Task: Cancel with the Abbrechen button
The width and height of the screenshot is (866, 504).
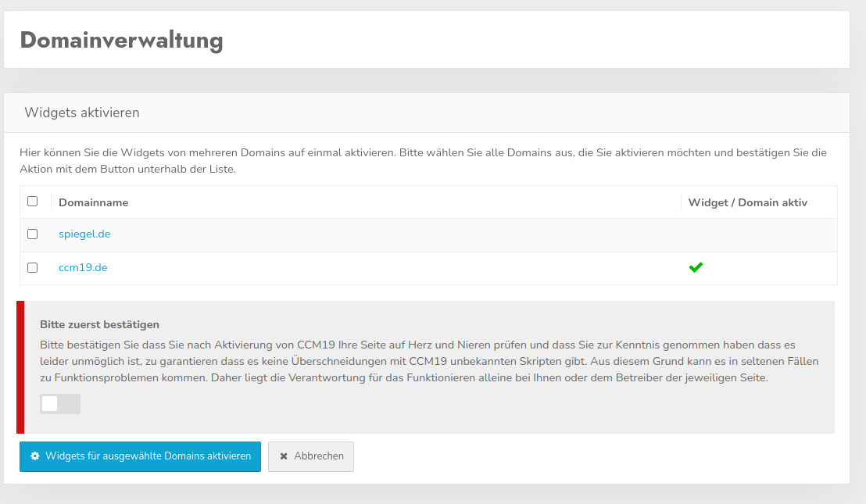Action: point(311,456)
